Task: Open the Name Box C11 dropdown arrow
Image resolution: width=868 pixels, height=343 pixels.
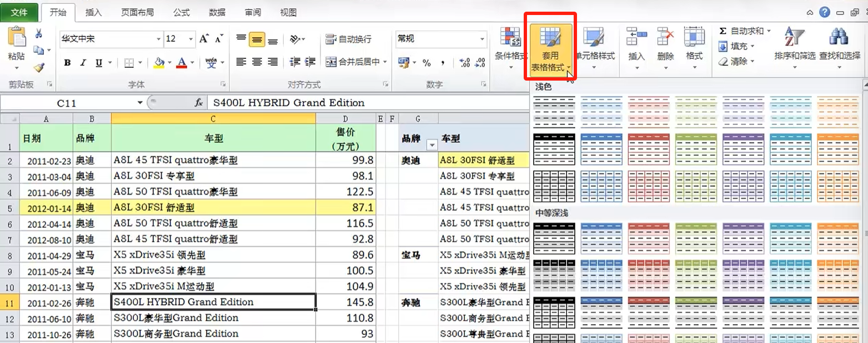Action: [x=140, y=103]
